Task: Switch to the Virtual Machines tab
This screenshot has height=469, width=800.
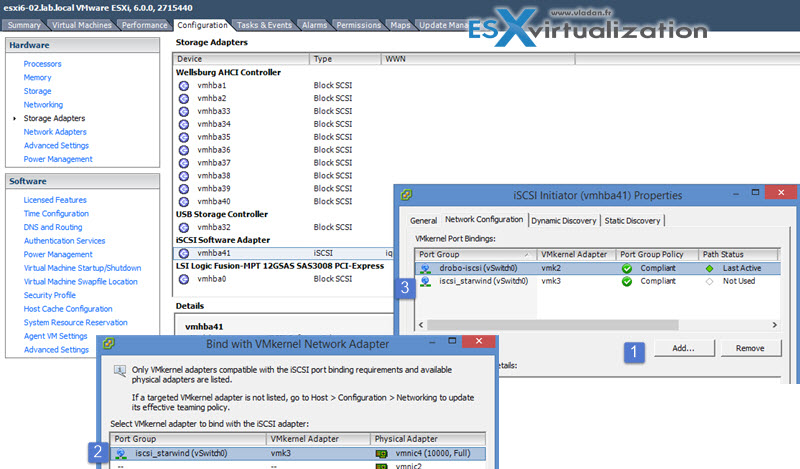Action: [x=82, y=25]
